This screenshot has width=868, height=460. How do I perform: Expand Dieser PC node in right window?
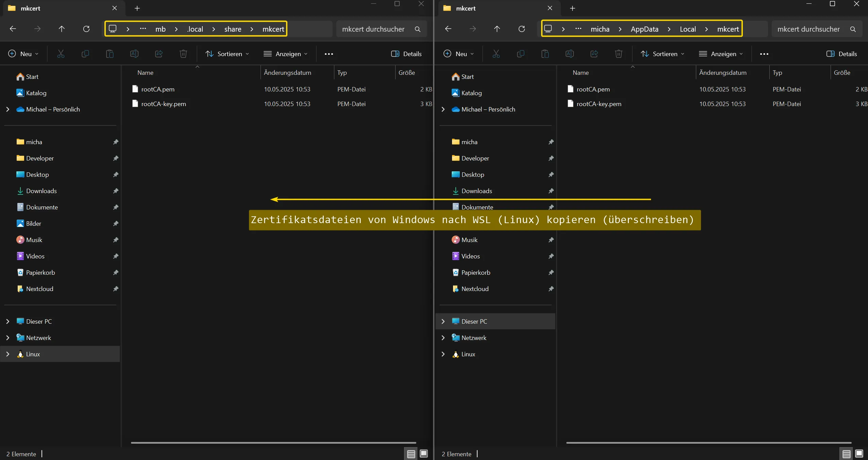coord(443,321)
